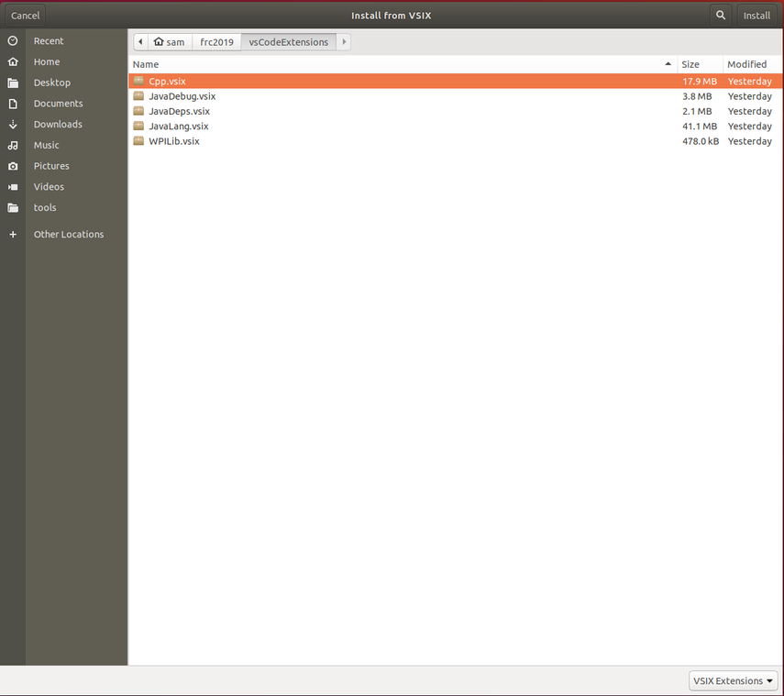Sort files by the Modified column

[745, 64]
